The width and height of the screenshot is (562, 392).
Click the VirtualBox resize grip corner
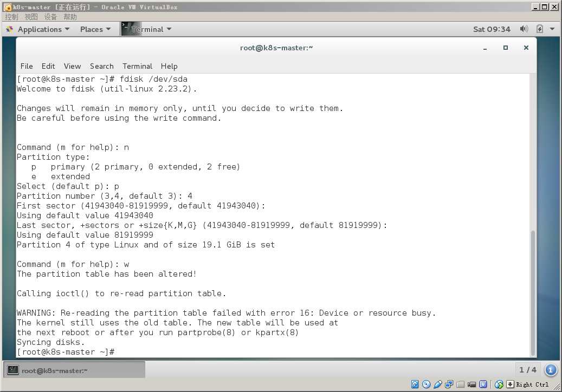click(557, 387)
